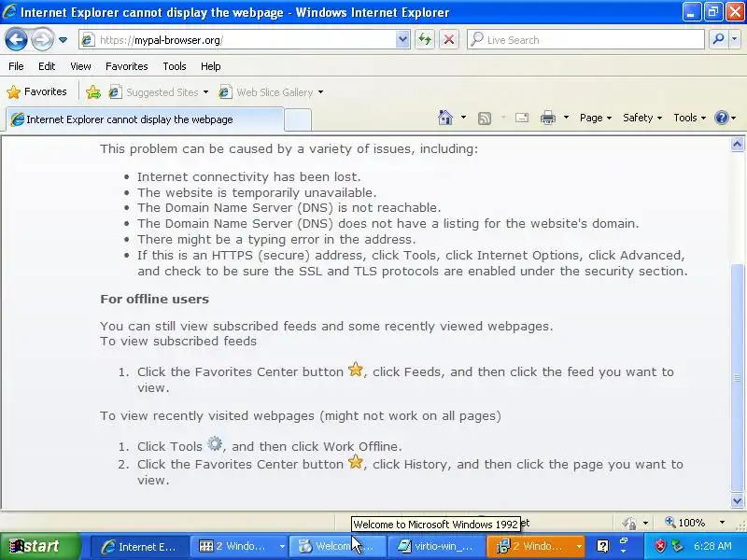Expand the zoom level dropdown arrow

(x=722, y=523)
